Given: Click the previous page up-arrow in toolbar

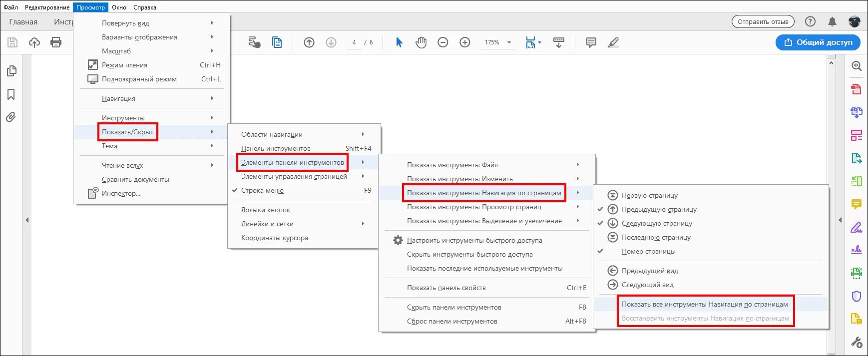Looking at the screenshot, I should tap(309, 42).
